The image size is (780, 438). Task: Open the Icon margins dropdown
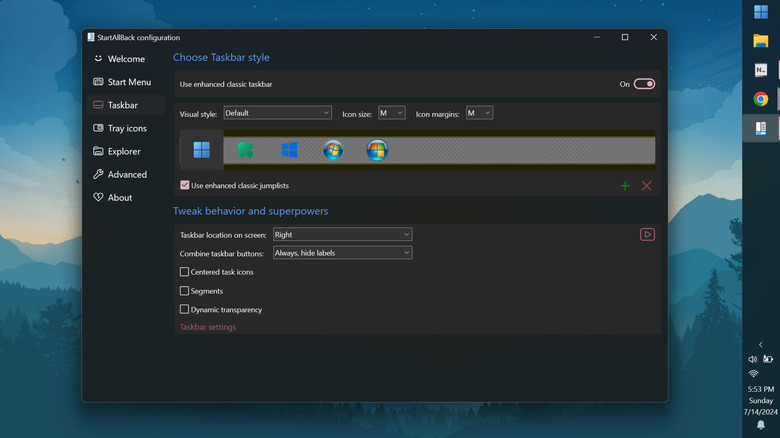click(479, 113)
